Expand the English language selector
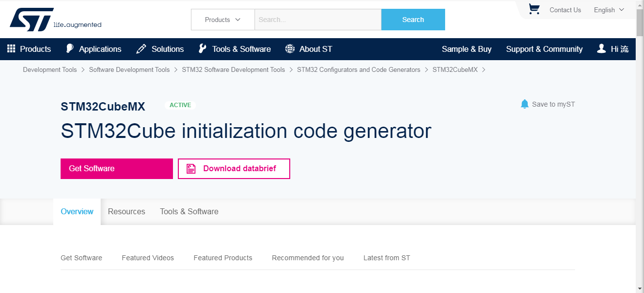 [608, 9]
